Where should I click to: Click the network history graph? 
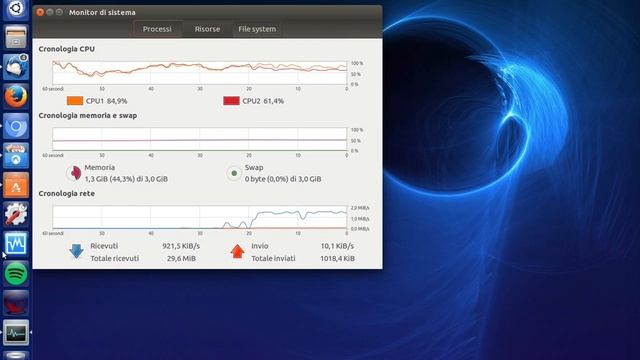tap(200, 217)
